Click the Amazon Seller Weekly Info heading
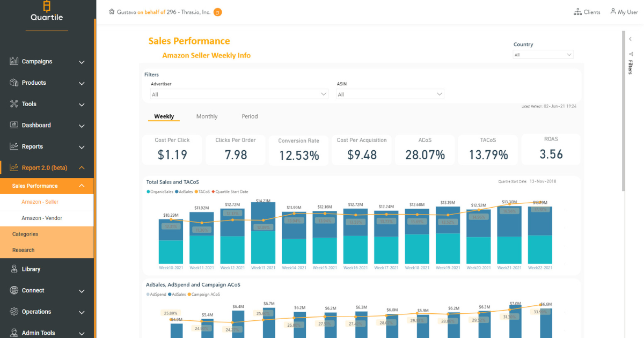This screenshot has height=338, width=644. click(206, 55)
